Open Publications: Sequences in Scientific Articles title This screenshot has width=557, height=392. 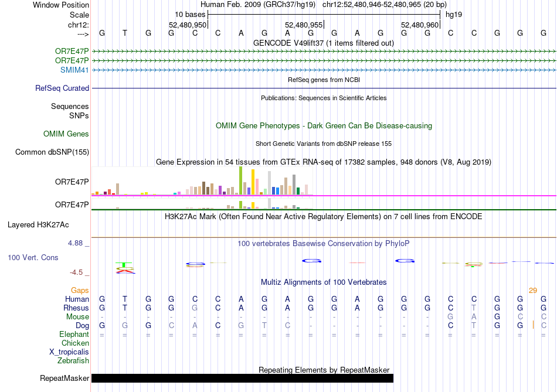(x=324, y=98)
